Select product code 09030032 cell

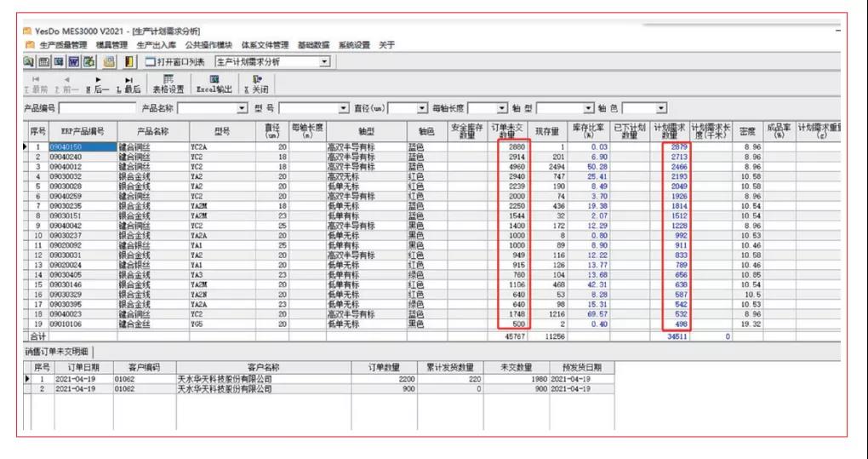pos(83,176)
